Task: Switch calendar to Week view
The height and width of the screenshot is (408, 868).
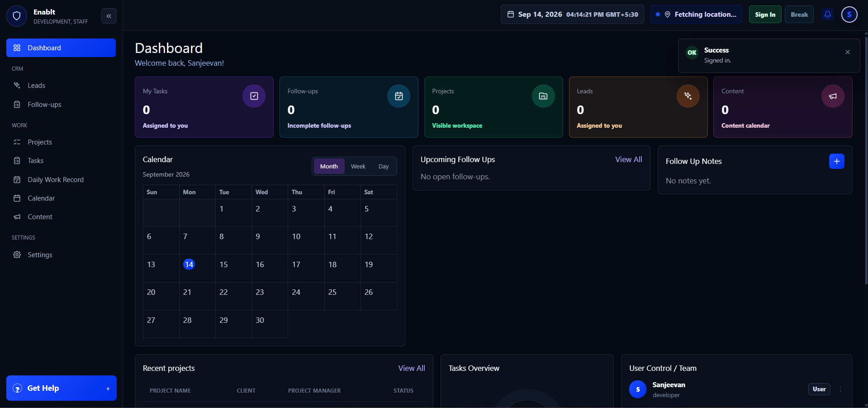Action: [x=358, y=166]
